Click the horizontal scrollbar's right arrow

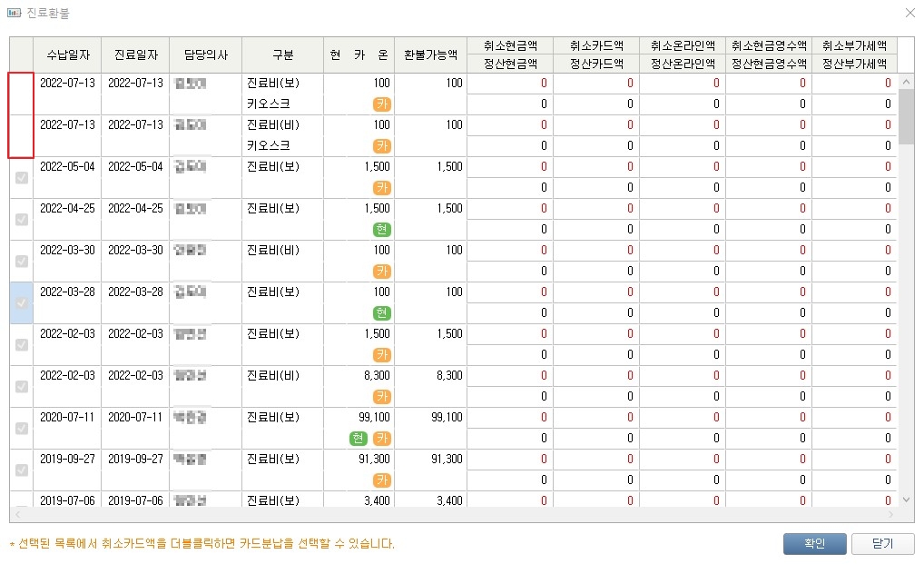pyautogui.click(x=890, y=514)
